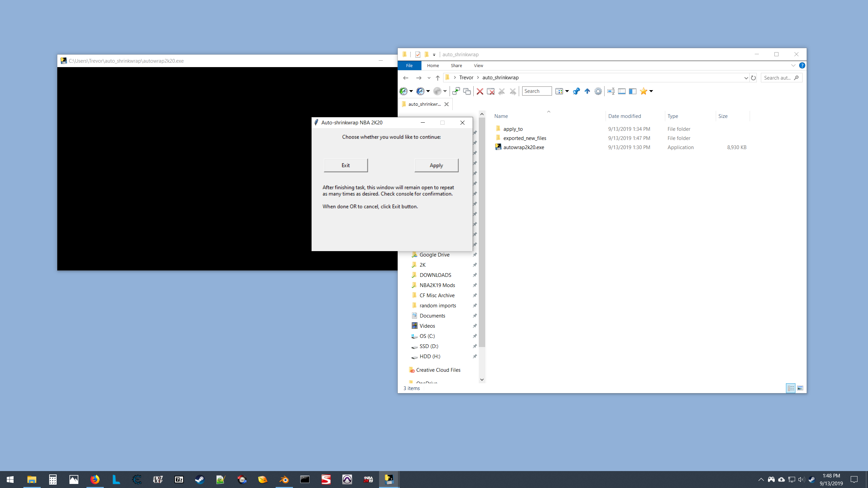
Task: Click the red X delete toolbar icon
Action: tap(480, 91)
